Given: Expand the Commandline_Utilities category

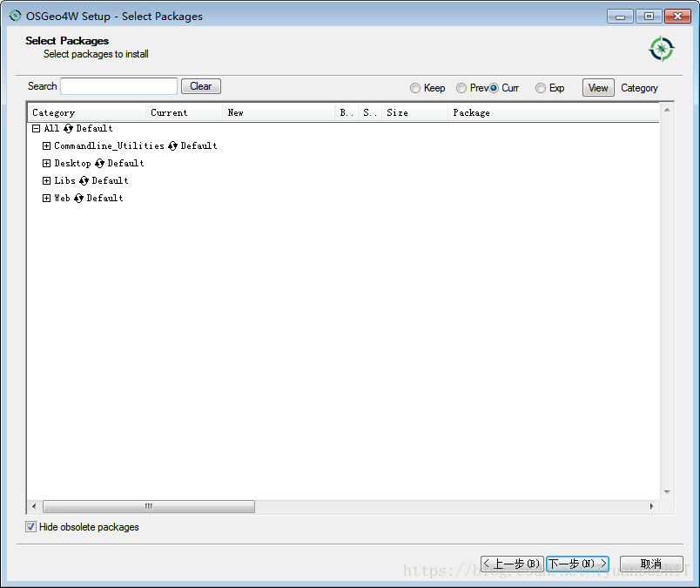Looking at the screenshot, I should click(x=46, y=146).
